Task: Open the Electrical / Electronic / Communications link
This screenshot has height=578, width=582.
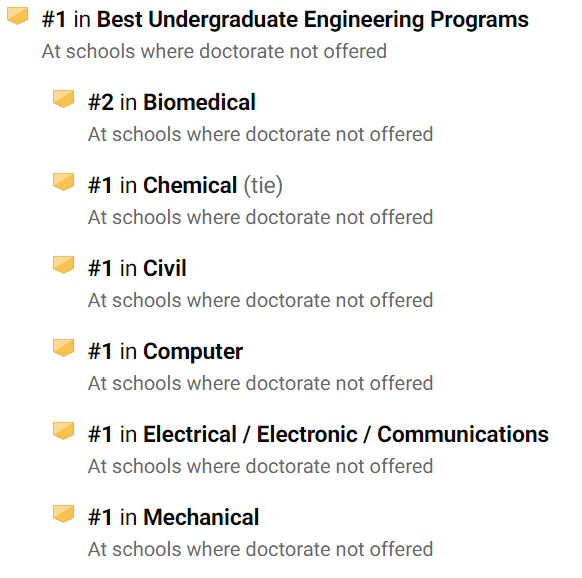Action: pyautogui.click(x=346, y=434)
